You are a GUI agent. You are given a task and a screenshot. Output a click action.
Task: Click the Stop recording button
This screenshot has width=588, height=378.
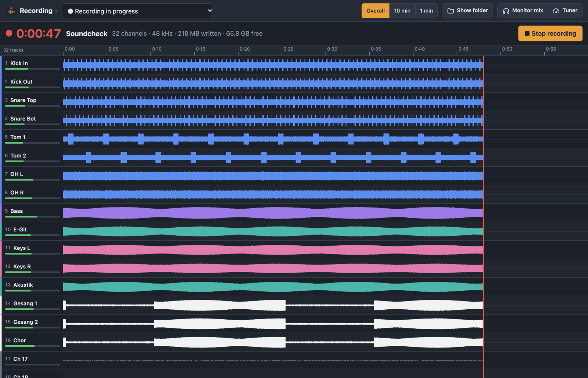550,33
